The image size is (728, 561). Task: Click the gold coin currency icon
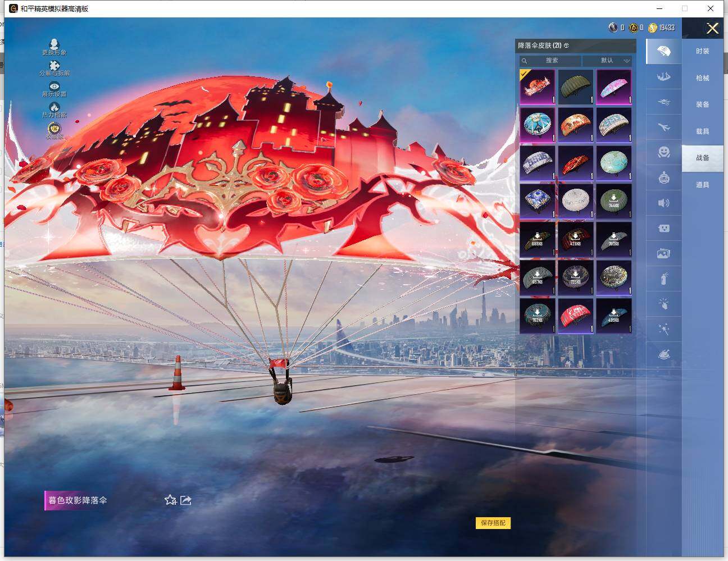(652, 28)
